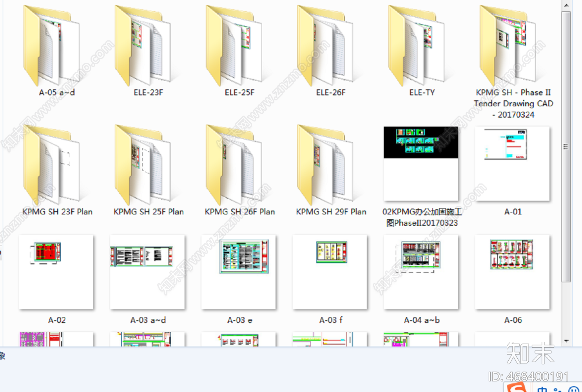Click the scrollbar up arrow
The height and width of the screenshot is (392, 582).
click(566, 5)
